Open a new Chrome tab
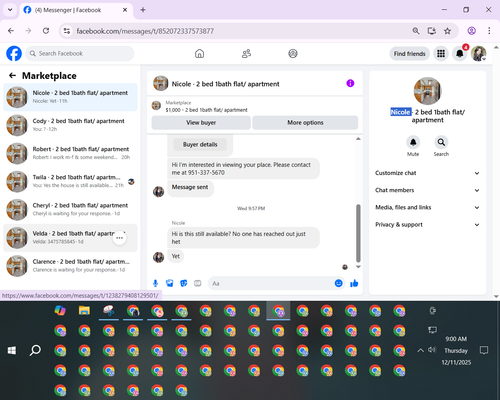Image resolution: width=500 pixels, height=400 pixels. tap(143, 10)
